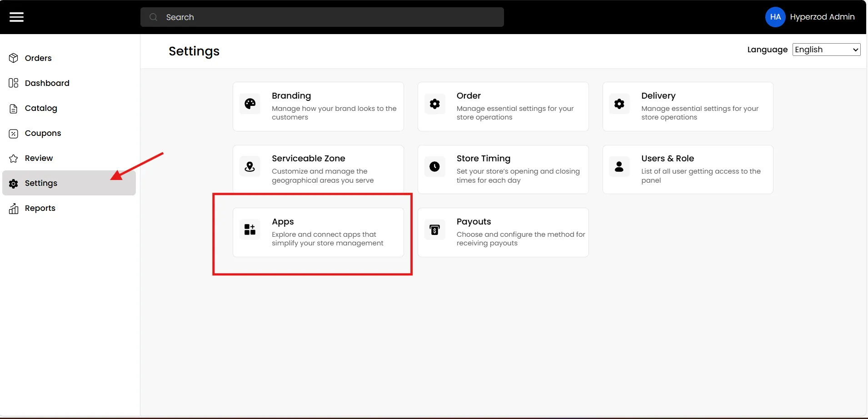Click inside the Search field
868x419 pixels.
click(x=322, y=17)
